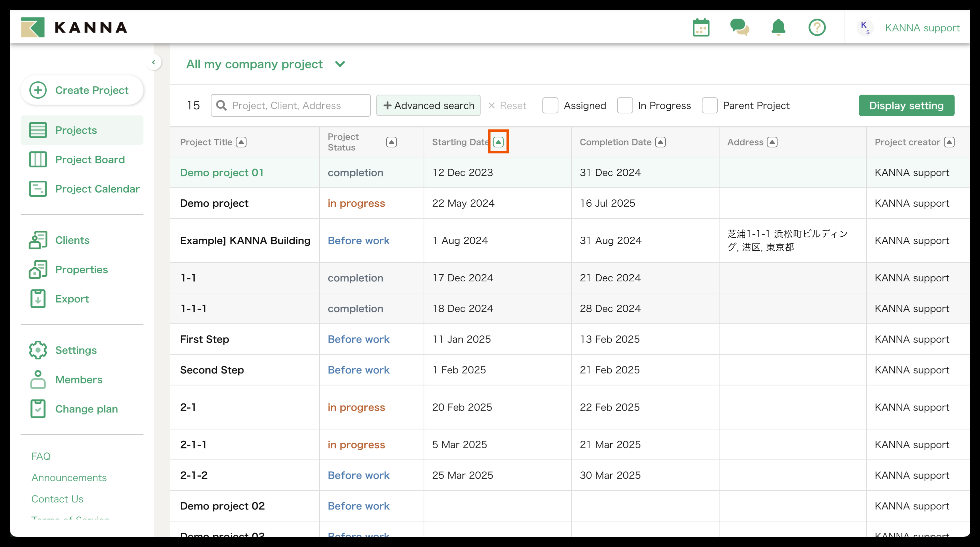Go to Project Board in sidebar
The width and height of the screenshot is (980, 547).
tap(89, 159)
